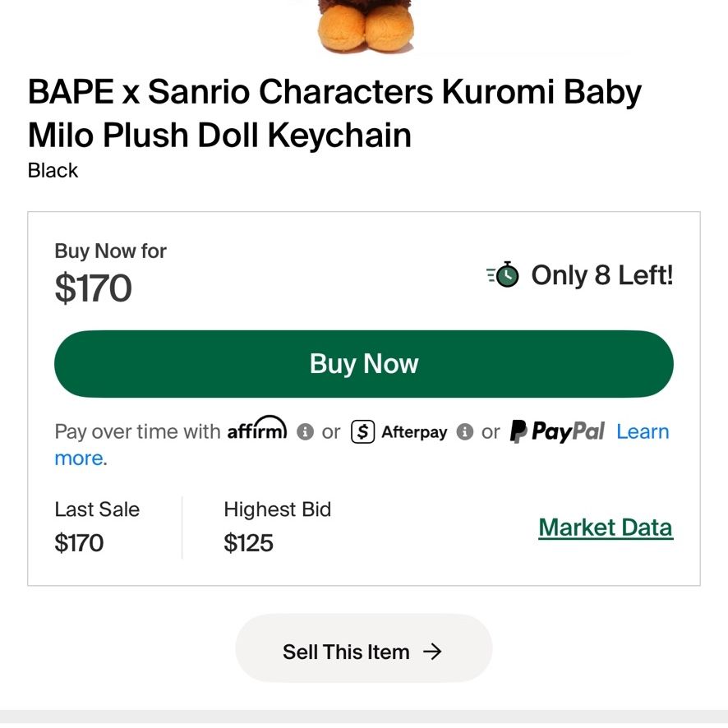Viewport: 728px width, 728px height.
Task: Open the Market Data link
Action: pos(606,528)
